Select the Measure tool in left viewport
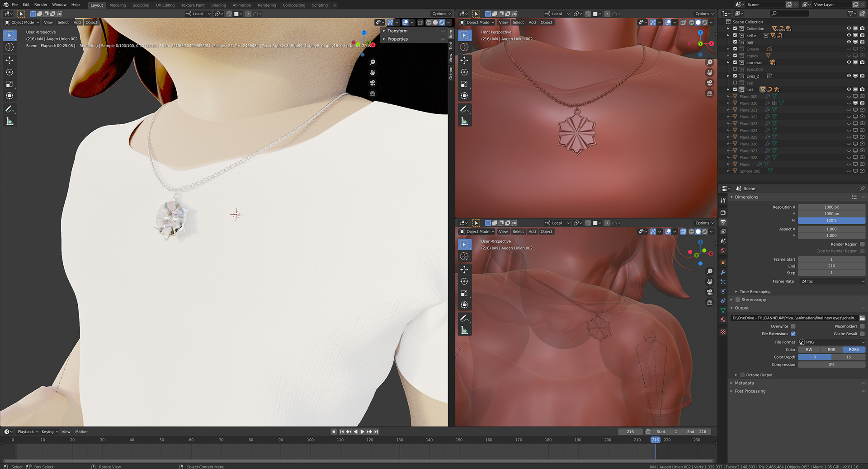This screenshot has height=469, width=868. 9,121
